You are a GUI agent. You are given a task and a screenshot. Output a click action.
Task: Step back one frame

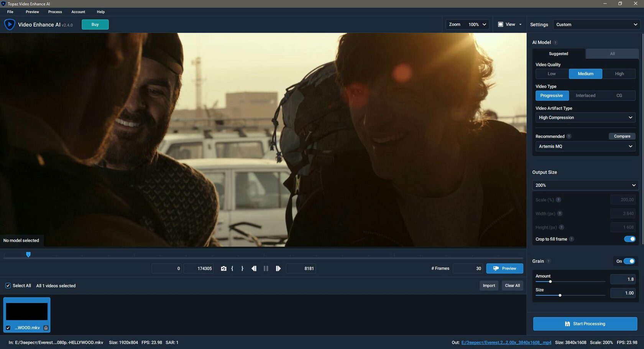(254, 268)
